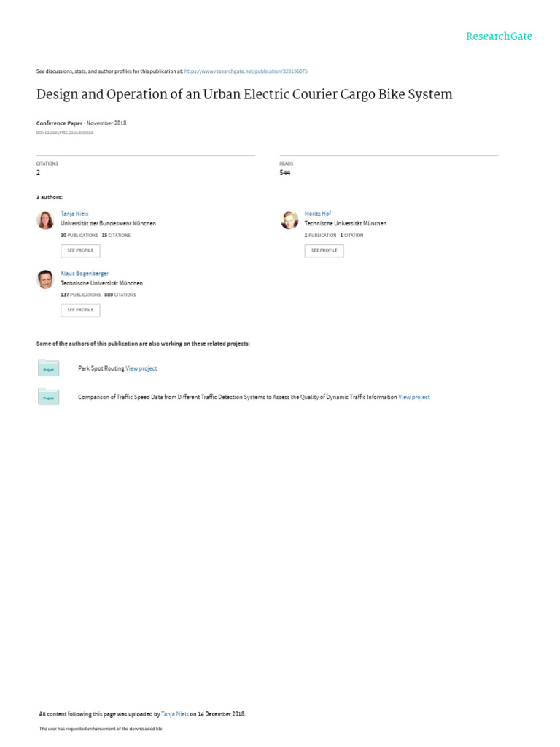Click the Park Spot Routing project folder icon
Viewport: 560px width, 747px height.
48,368
